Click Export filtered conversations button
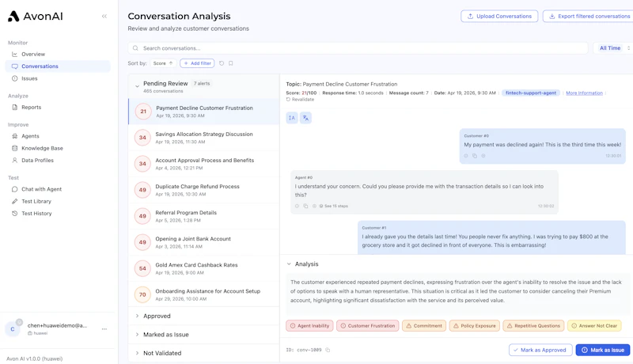This screenshot has width=633, height=364. coord(589,16)
